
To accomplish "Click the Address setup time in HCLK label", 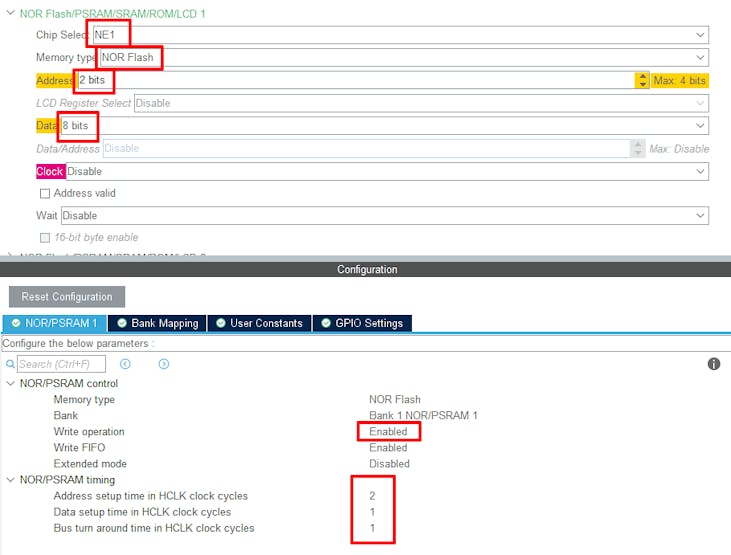I will tap(151, 496).
